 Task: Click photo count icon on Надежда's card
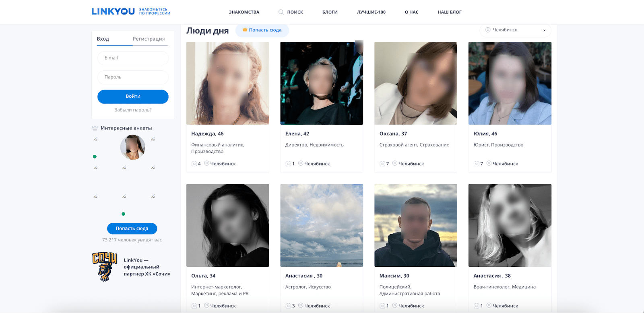coord(194,164)
